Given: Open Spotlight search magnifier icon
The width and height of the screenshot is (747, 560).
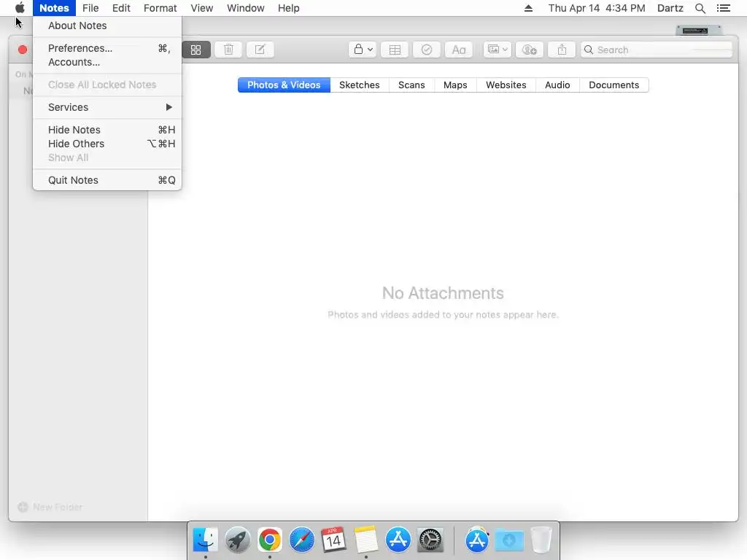Looking at the screenshot, I should pyautogui.click(x=700, y=8).
